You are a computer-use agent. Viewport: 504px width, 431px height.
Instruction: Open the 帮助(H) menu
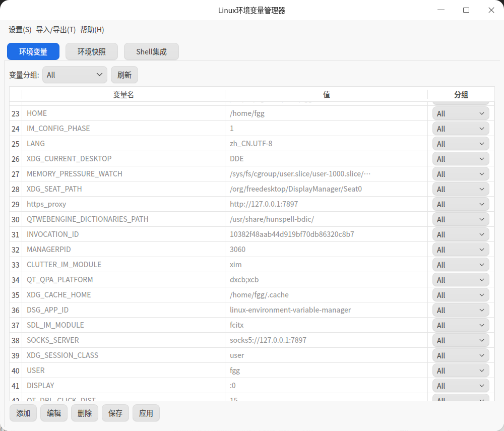point(92,30)
